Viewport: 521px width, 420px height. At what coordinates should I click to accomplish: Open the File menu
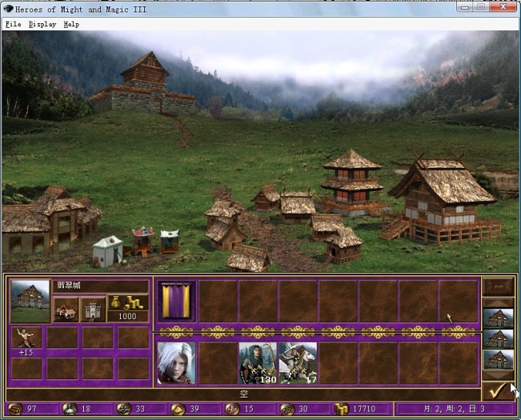click(x=14, y=24)
